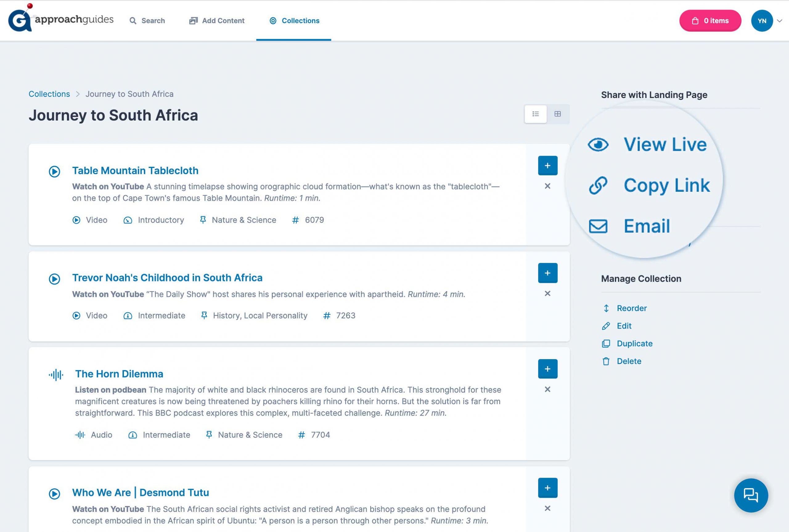Click hash icon next to 7263
This screenshot has height=532, width=789.
(x=327, y=316)
